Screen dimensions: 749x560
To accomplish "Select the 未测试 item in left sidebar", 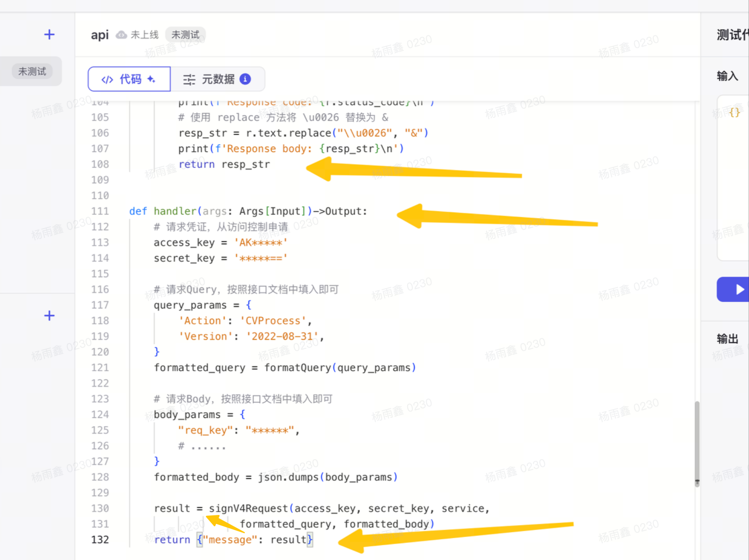I will click(x=32, y=71).
